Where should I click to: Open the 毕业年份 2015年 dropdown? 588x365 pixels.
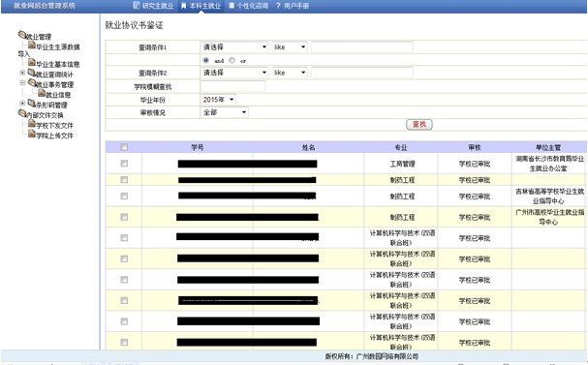(218, 100)
